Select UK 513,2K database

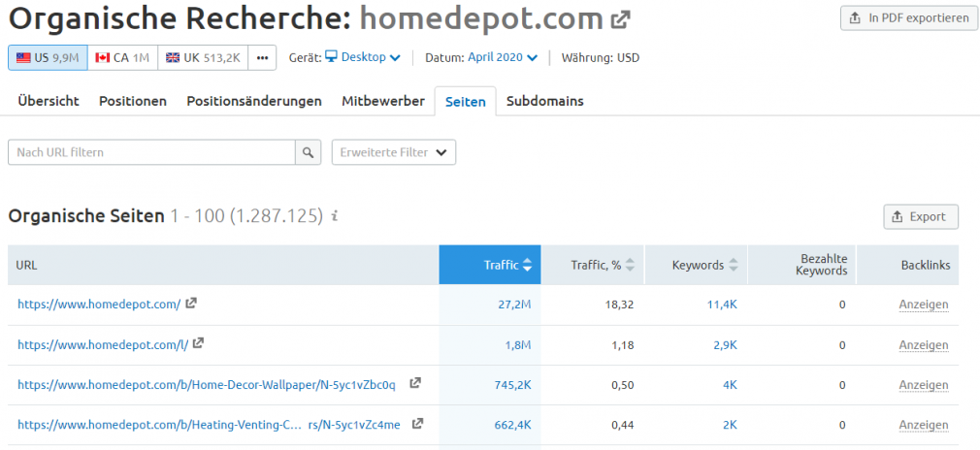pyautogui.click(x=203, y=57)
